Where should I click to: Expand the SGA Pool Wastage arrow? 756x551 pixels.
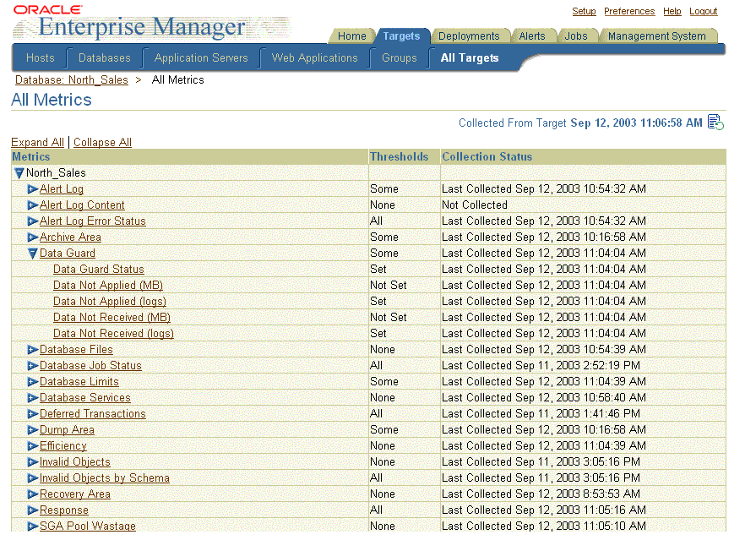(x=33, y=526)
